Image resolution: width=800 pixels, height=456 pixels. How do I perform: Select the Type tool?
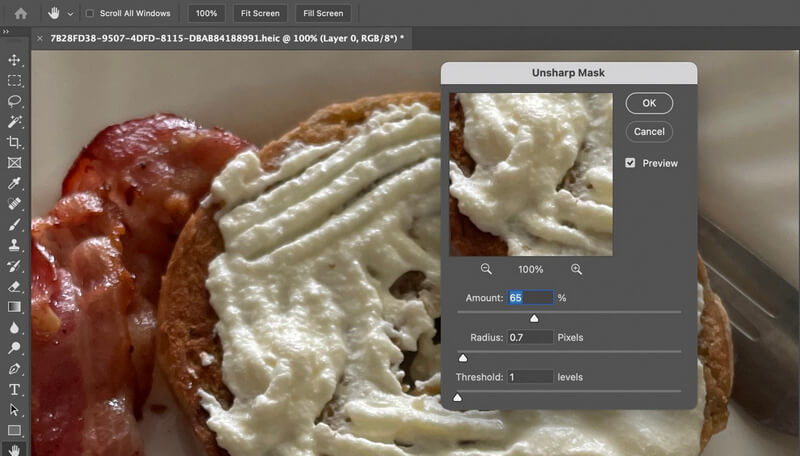point(14,389)
